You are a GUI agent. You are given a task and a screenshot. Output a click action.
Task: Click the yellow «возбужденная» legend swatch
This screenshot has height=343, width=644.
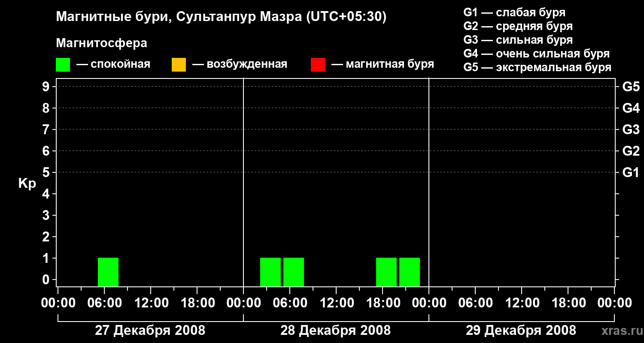[x=179, y=65]
